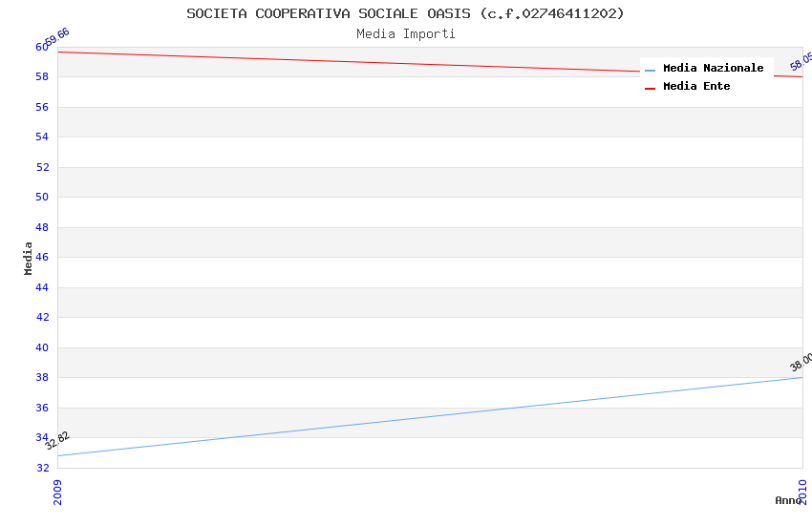Click the vertical Media axis title
812x525 pixels.
(x=28, y=258)
